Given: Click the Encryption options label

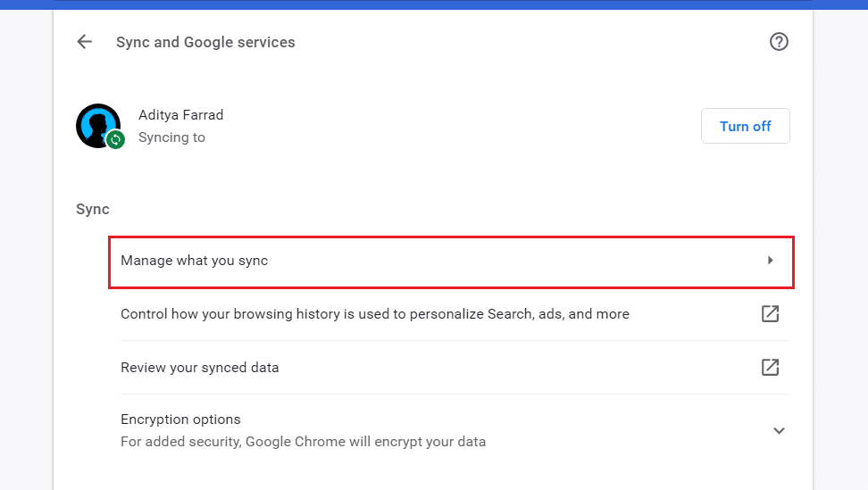Looking at the screenshot, I should pyautogui.click(x=181, y=419).
